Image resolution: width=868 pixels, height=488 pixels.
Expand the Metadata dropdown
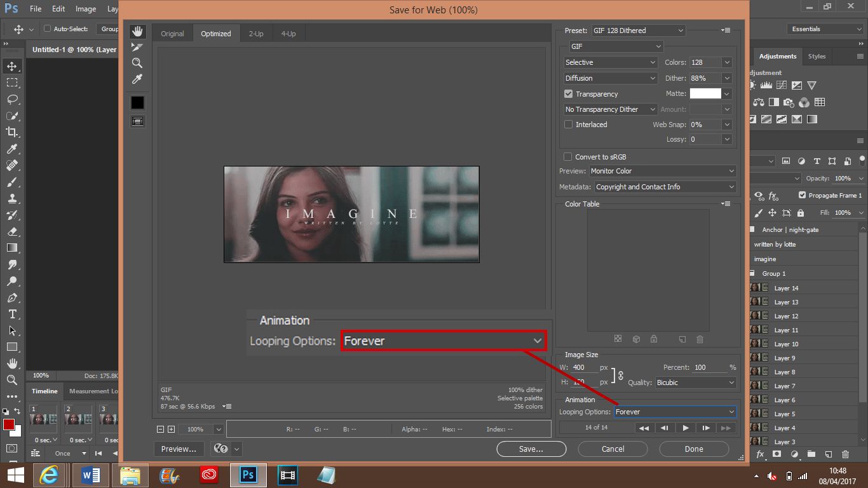(665, 187)
